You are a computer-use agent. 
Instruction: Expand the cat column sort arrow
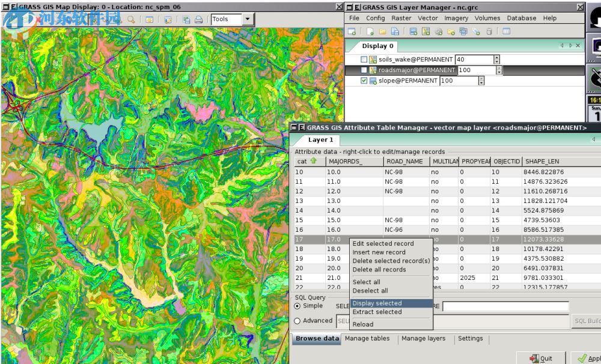click(312, 161)
